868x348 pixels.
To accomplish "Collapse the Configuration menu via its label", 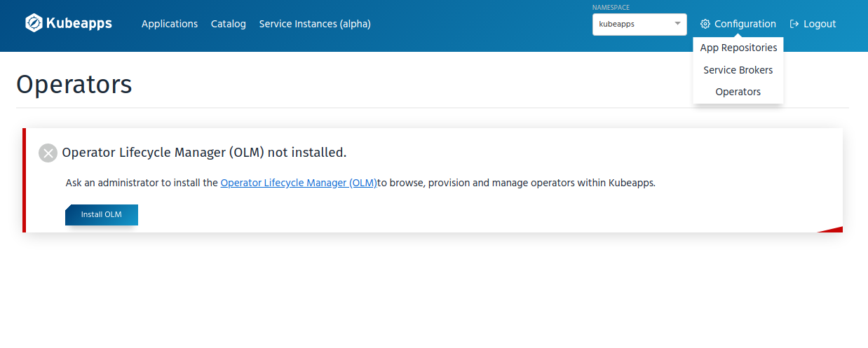I will (745, 24).
